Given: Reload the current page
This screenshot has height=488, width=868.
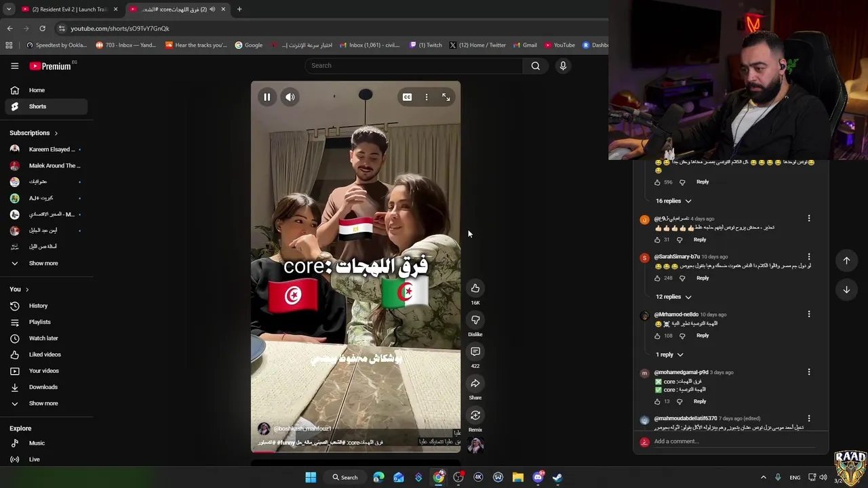Looking at the screenshot, I should click(42, 28).
